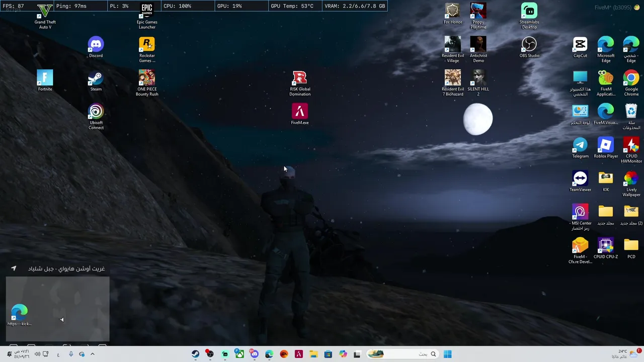Open the CapCut desktop shortcut
The height and width of the screenshot is (362, 644).
coord(580,47)
